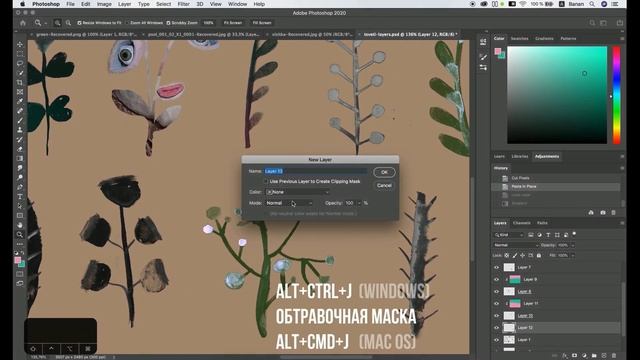Click the 100% zoom button
Screen dimensions: 640x360
coord(209,23)
